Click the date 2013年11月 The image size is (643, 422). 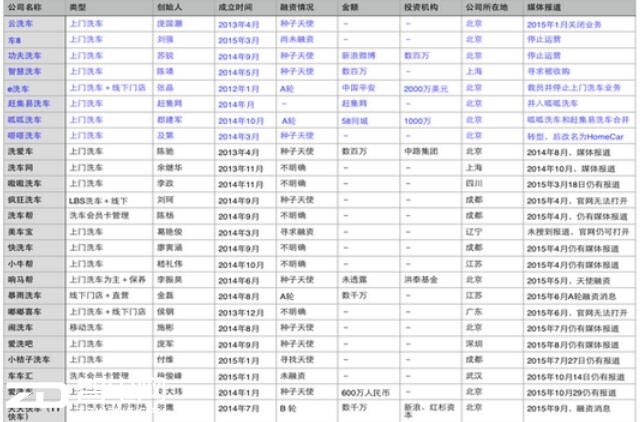tap(240, 168)
